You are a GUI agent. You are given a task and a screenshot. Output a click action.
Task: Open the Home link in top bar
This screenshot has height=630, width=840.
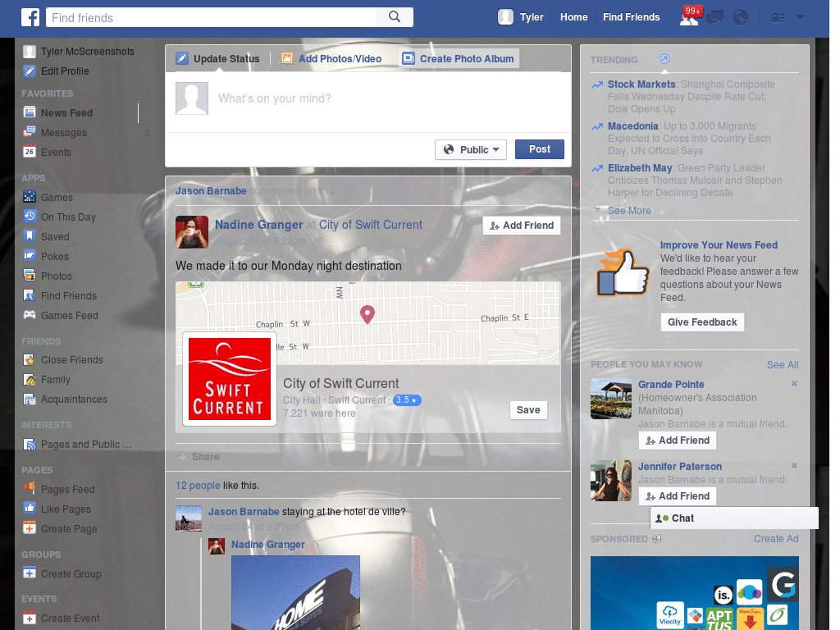(x=573, y=17)
